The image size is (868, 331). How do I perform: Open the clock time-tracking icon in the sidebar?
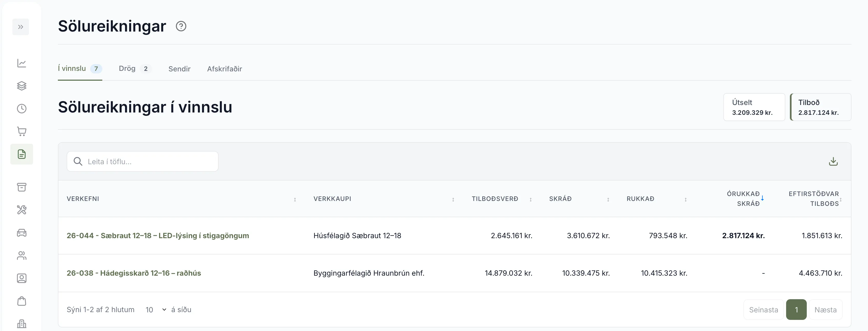pos(21,109)
